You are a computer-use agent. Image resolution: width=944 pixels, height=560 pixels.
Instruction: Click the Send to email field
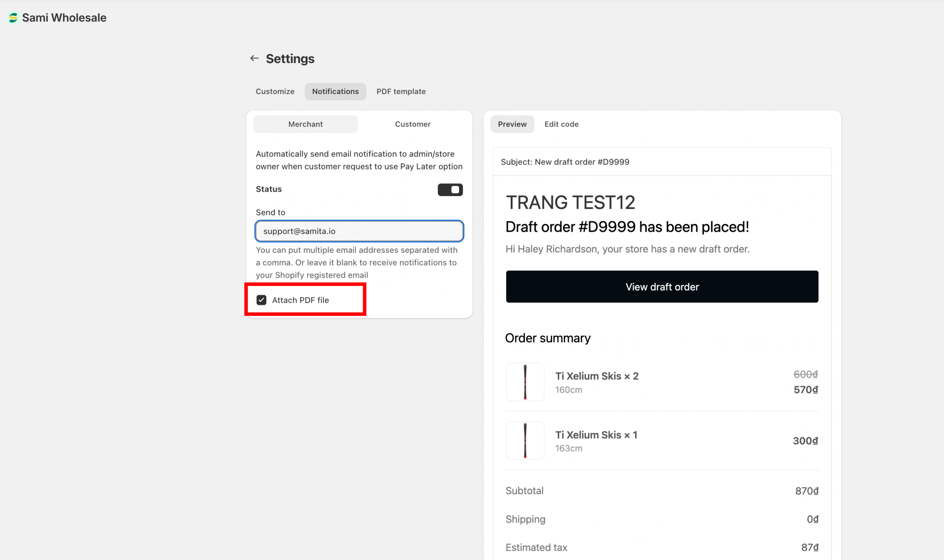pos(359,231)
